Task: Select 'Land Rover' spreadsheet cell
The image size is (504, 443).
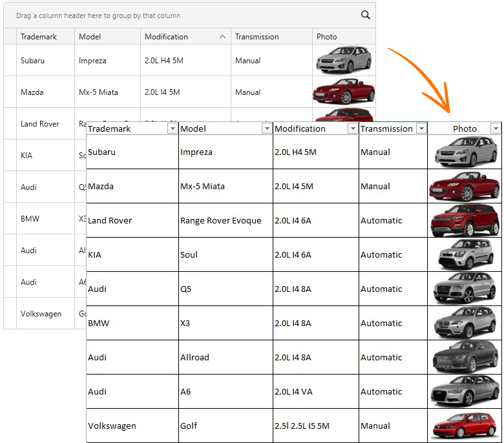Action: click(132, 220)
